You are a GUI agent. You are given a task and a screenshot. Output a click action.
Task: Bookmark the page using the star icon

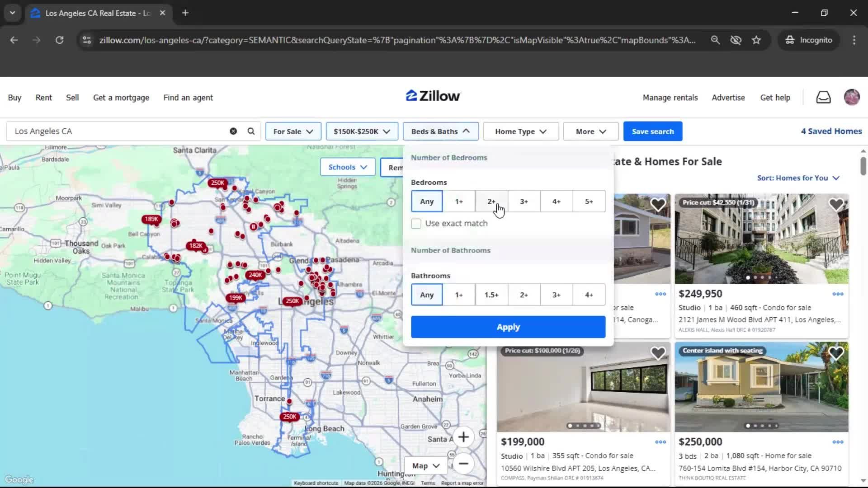point(756,40)
